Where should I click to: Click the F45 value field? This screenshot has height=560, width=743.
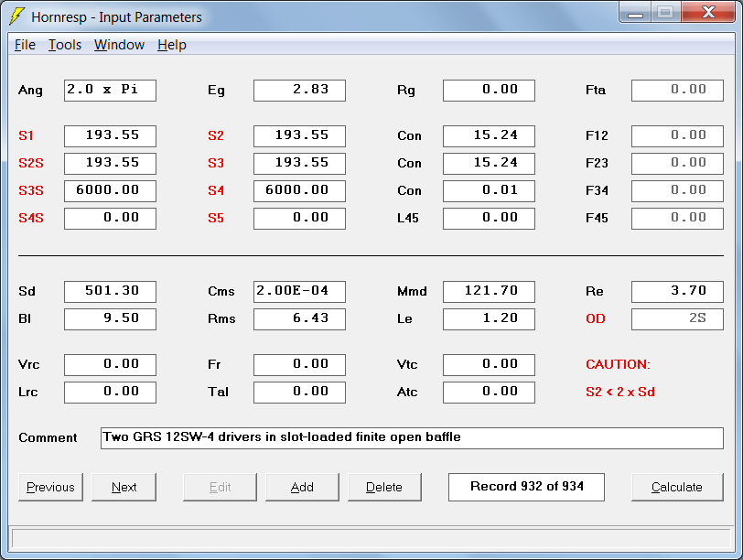(x=678, y=219)
